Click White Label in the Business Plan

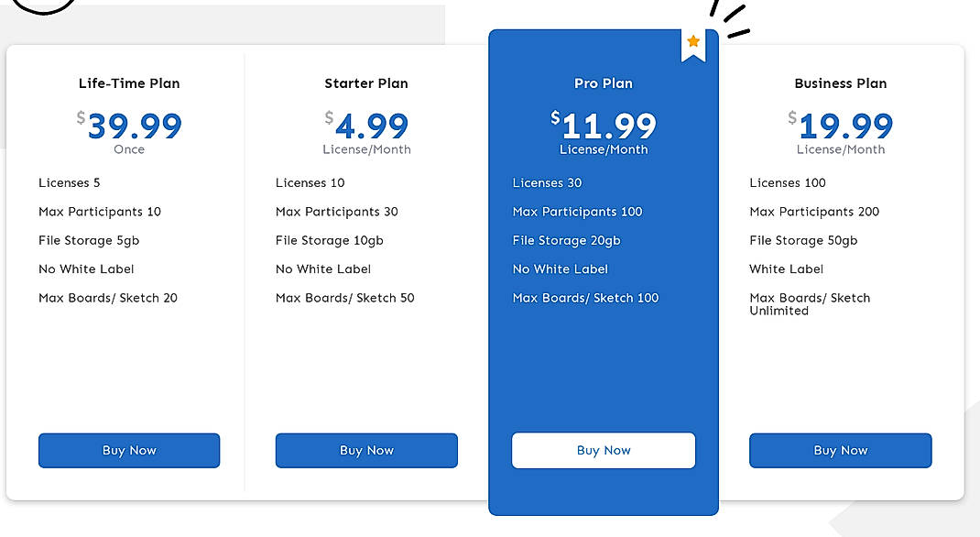tap(786, 268)
